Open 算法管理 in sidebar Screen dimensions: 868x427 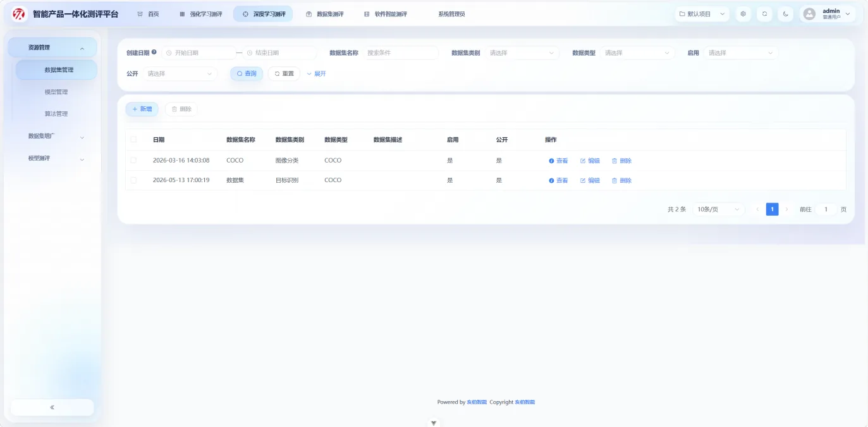(x=56, y=114)
